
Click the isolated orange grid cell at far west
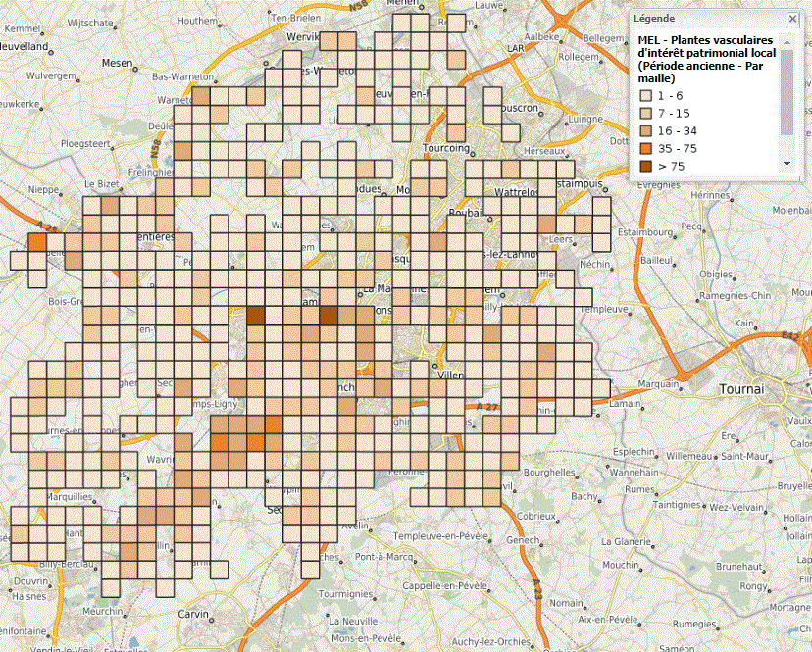[x=37, y=242]
